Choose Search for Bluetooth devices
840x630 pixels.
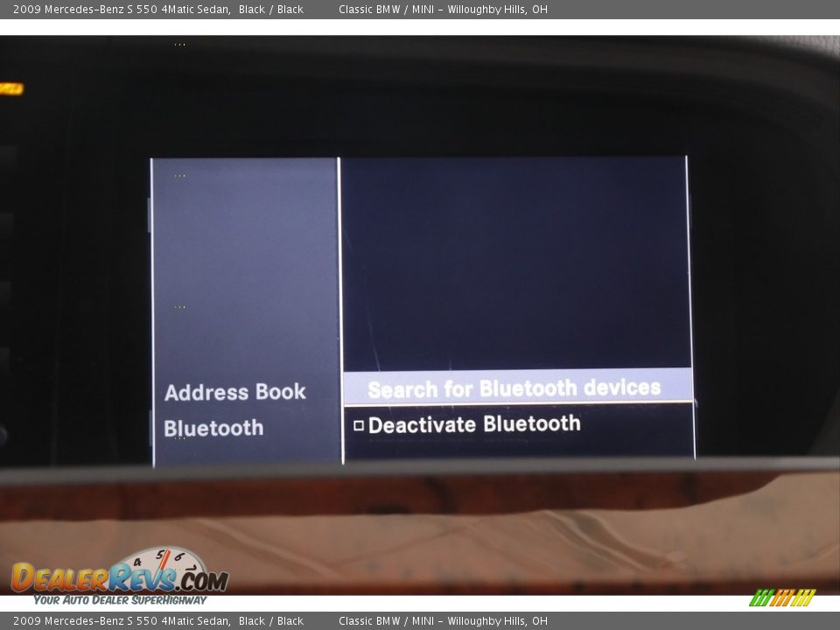(517, 388)
